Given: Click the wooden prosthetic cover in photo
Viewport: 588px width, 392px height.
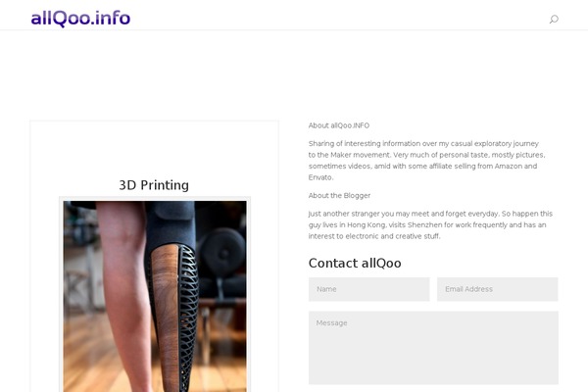Looking at the screenshot, I should [x=166, y=316].
